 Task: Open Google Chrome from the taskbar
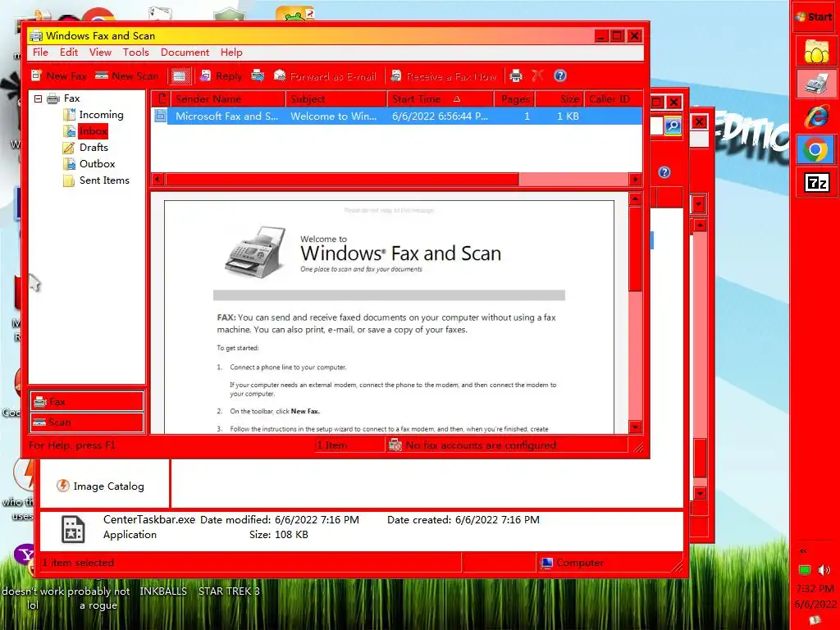[816, 149]
